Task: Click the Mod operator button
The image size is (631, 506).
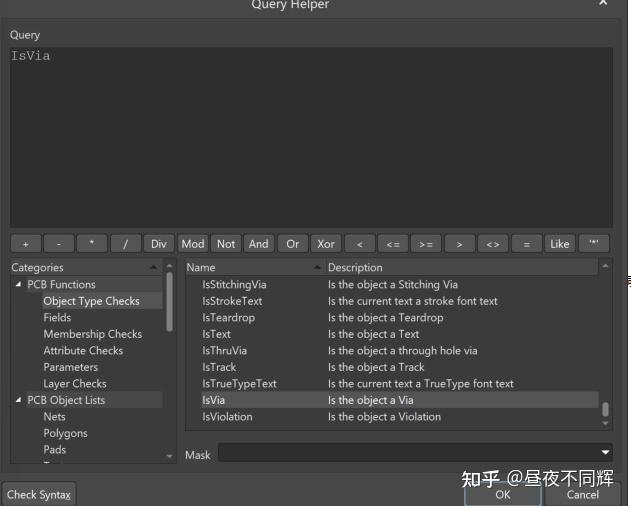Action: tap(193, 244)
